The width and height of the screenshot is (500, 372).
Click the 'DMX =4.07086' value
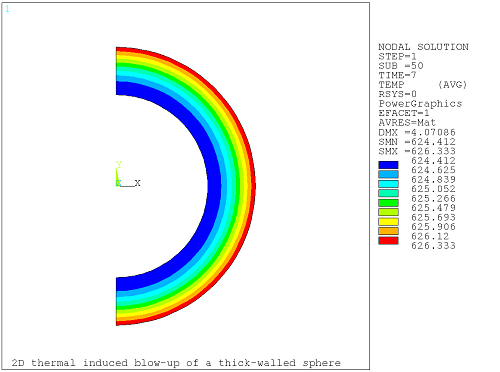(x=417, y=132)
